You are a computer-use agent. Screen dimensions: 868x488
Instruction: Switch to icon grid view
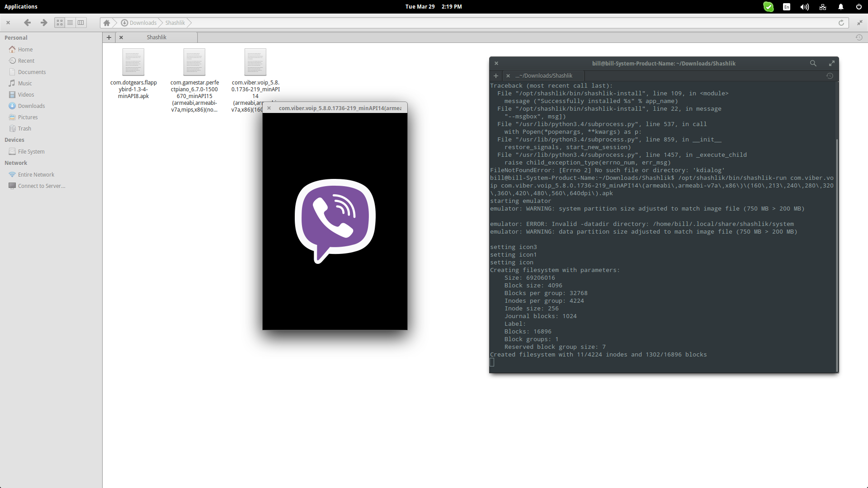point(60,23)
